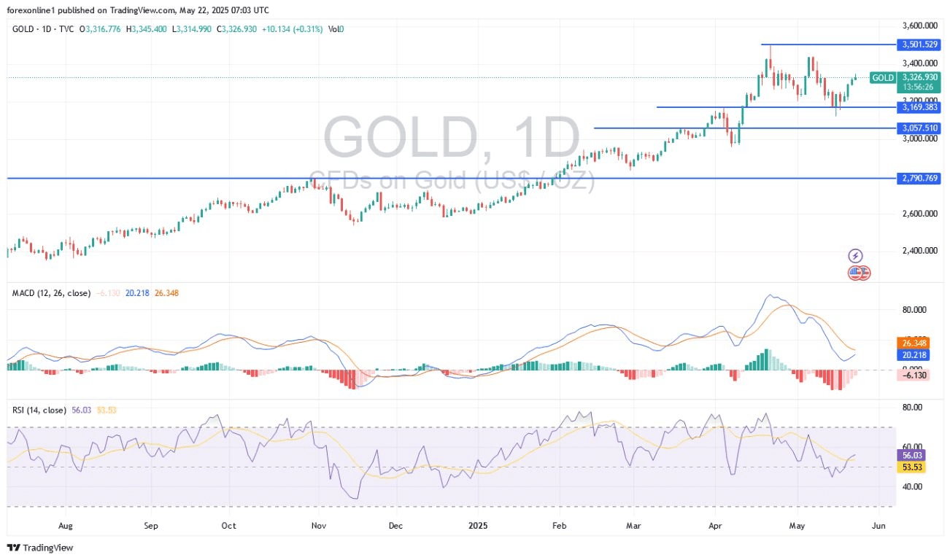
Task: Click the RSI (14, close) indicator label
Action: pyautogui.click(x=39, y=411)
